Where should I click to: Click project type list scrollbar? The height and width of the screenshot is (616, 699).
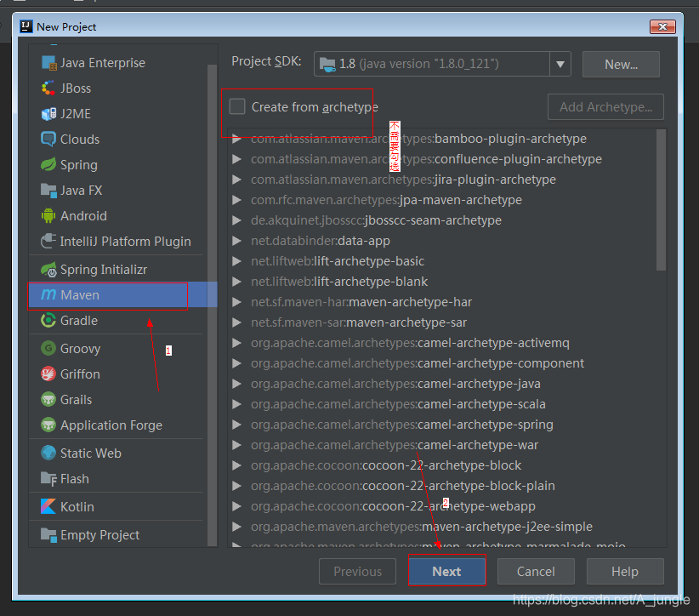pos(213,305)
